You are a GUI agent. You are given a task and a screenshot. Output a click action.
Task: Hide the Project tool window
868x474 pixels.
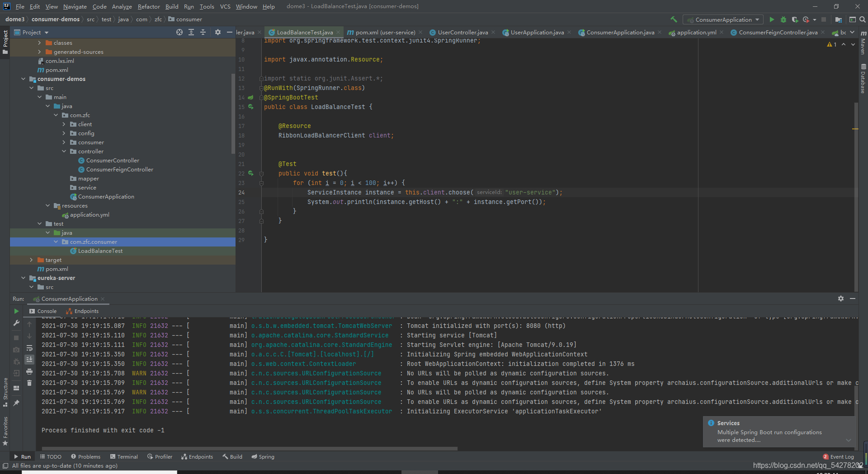tap(229, 32)
